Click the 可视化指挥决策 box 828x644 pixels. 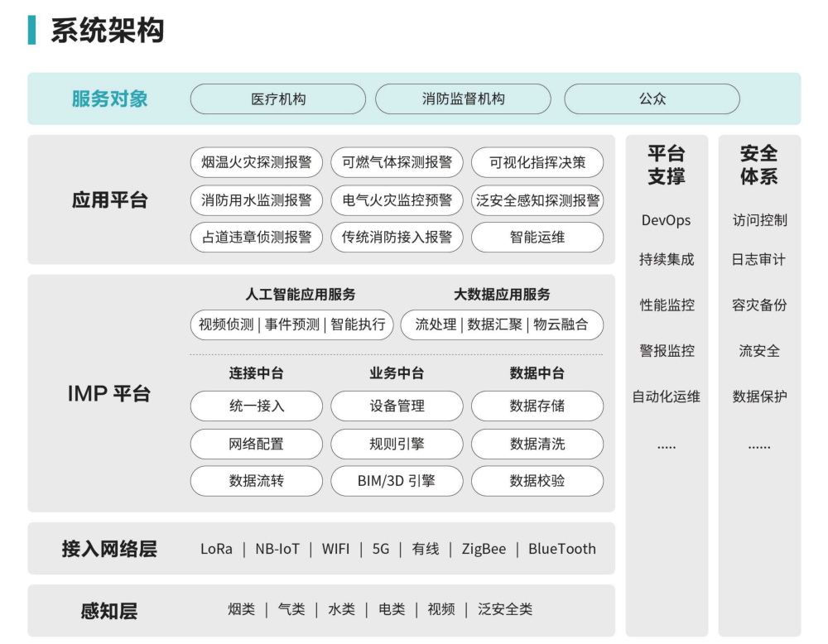pos(537,162)
